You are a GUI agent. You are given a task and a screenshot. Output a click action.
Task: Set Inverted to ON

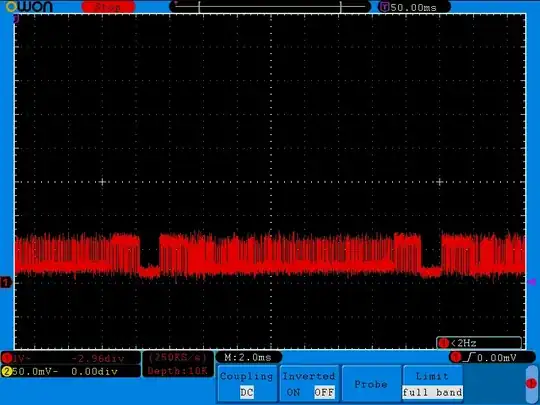[x=293, y=392]
